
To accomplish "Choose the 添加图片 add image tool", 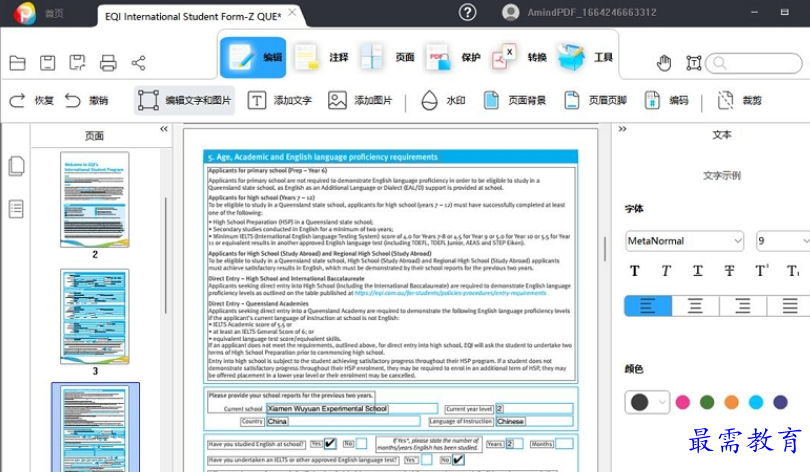I will (360, 100).
